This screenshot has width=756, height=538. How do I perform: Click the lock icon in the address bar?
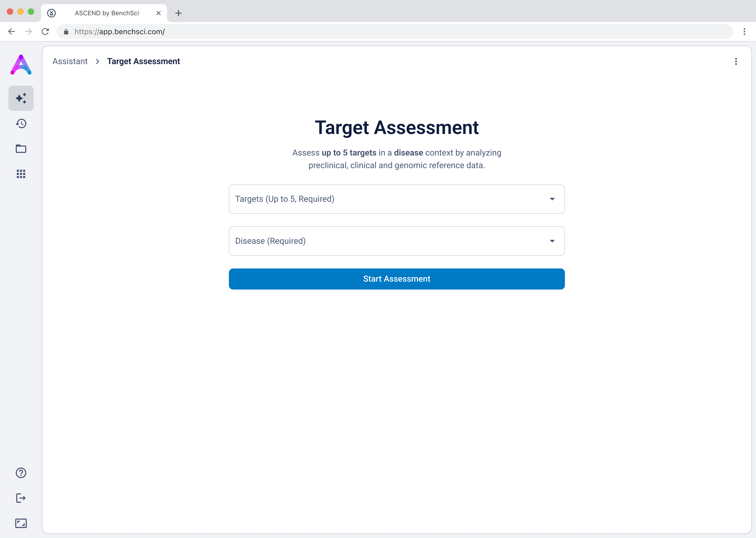click(66, 32)
